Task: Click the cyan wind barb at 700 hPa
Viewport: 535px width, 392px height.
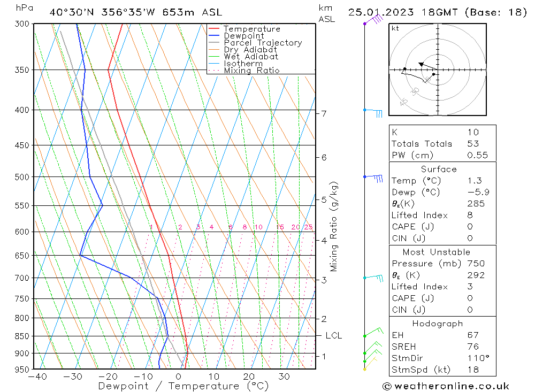Action: coord(373,278)
